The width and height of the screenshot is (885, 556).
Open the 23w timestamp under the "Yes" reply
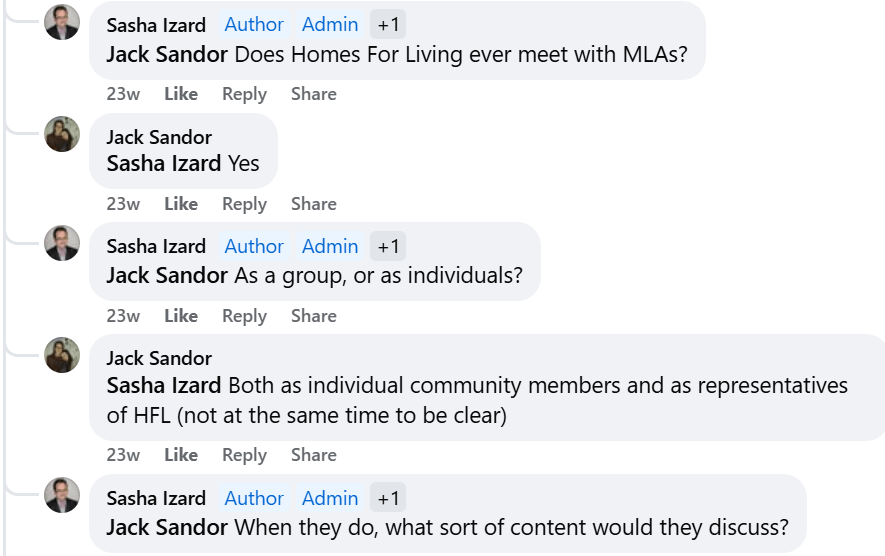tap(123, 204)
